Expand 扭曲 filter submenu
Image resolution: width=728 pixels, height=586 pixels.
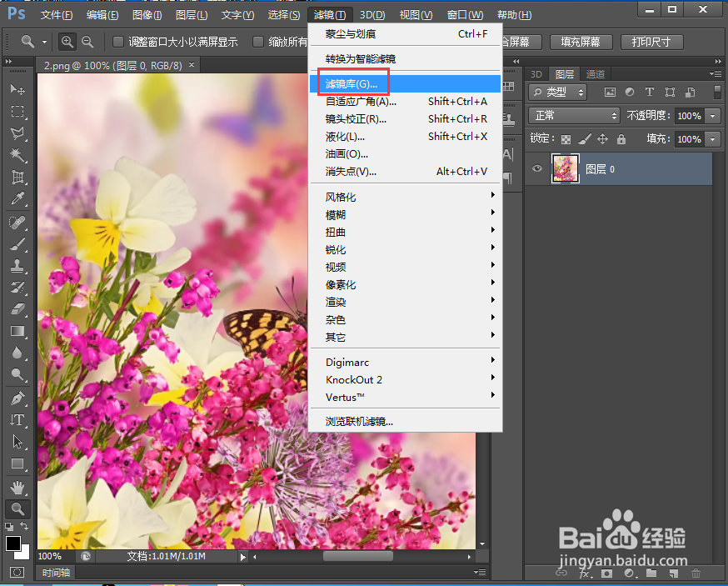pyautogui.click(x=405, y=232)
